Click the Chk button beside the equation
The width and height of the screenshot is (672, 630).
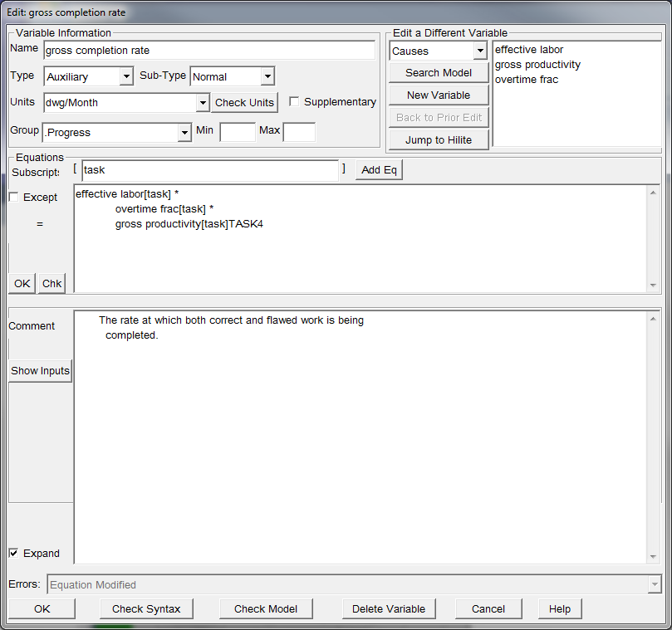(52, 283)
